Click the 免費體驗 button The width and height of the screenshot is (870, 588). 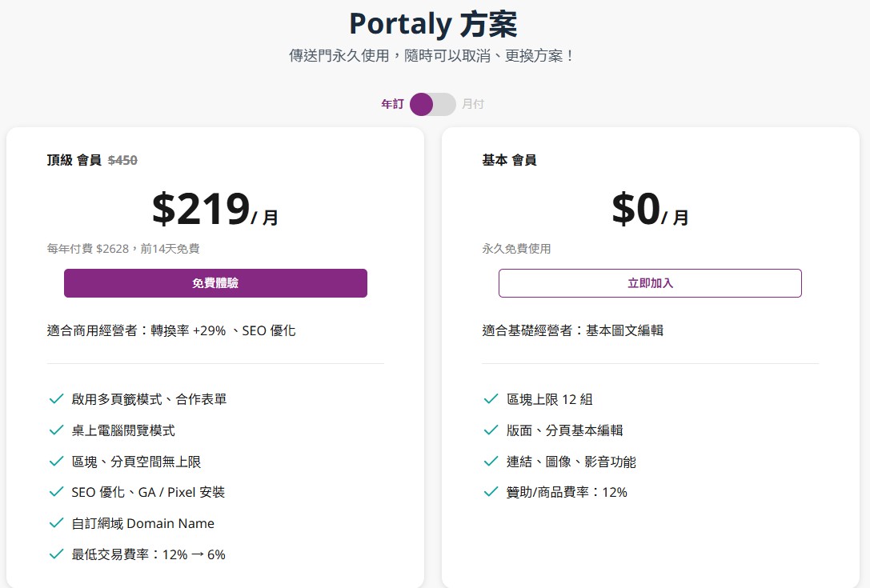215,282
